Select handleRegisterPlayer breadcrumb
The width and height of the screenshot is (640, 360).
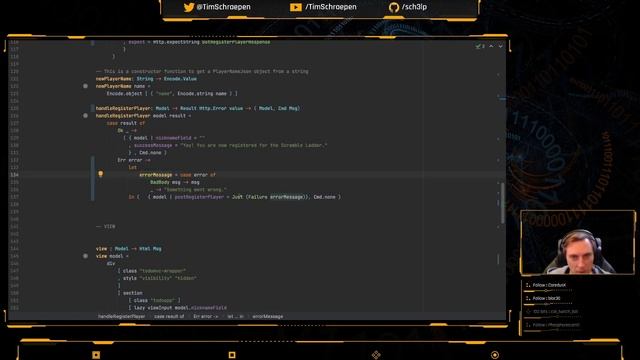tap(121, 316)
